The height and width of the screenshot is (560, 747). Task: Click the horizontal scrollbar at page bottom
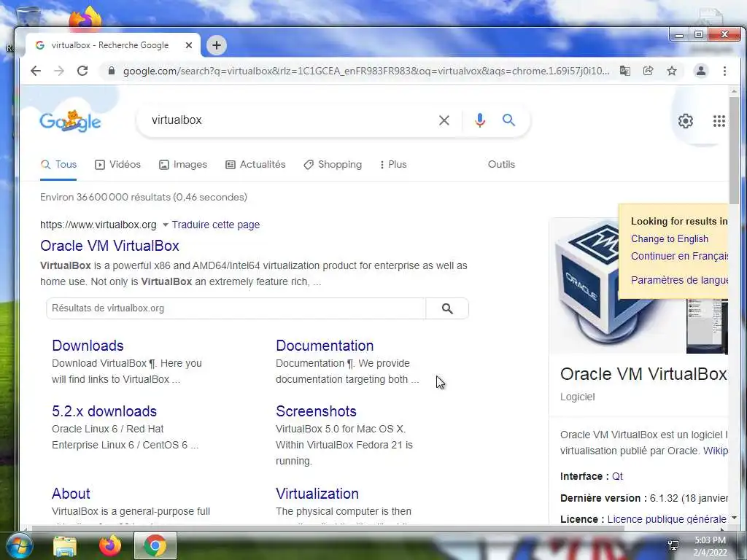(328, 528)
